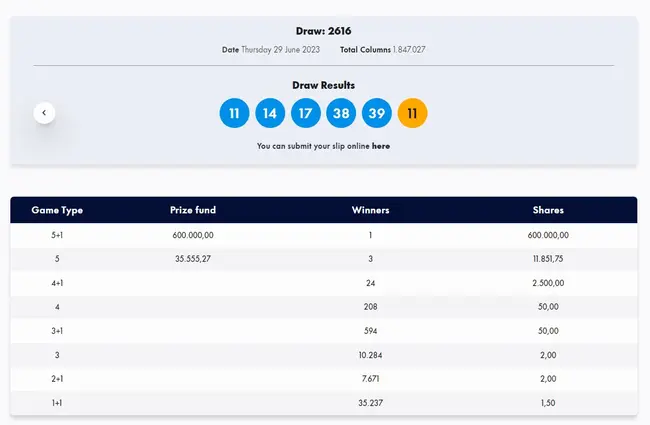
Task: Click the previous draw arrow button
Action: (44, 113)
